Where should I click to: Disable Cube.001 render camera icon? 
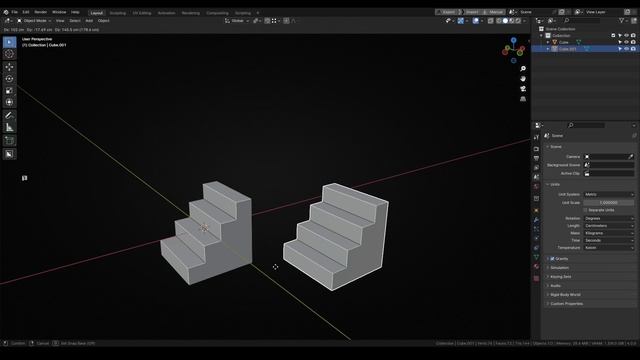click(x=633, y=49)
